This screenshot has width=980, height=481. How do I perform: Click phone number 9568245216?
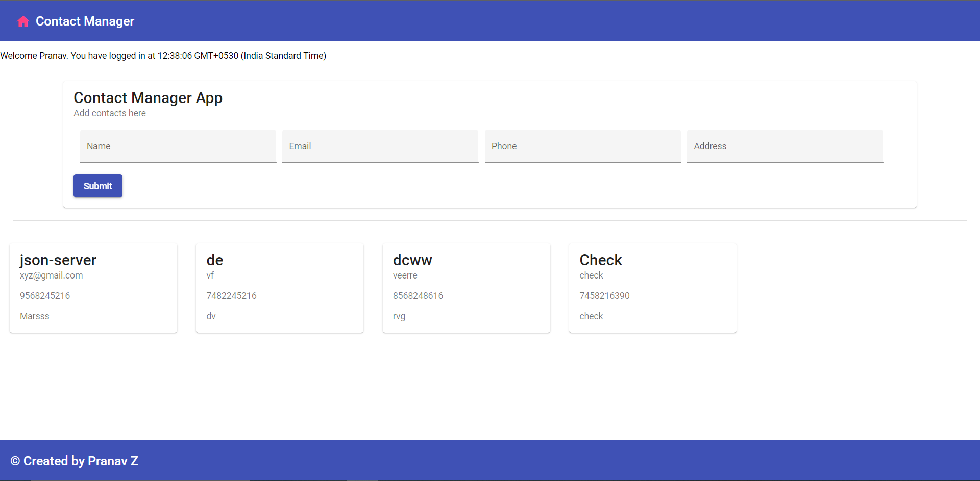point(45,296)
